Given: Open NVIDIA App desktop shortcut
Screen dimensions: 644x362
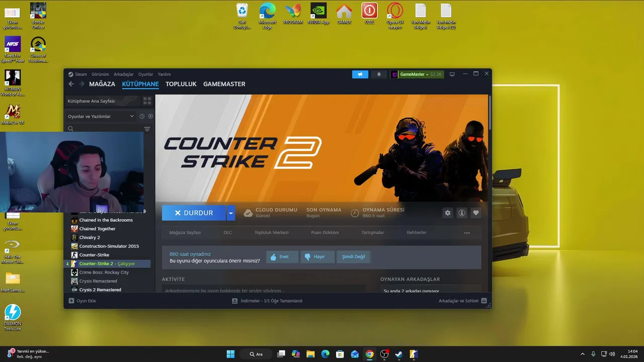Looking at the screenshot, I should click(x=318, y=14).
